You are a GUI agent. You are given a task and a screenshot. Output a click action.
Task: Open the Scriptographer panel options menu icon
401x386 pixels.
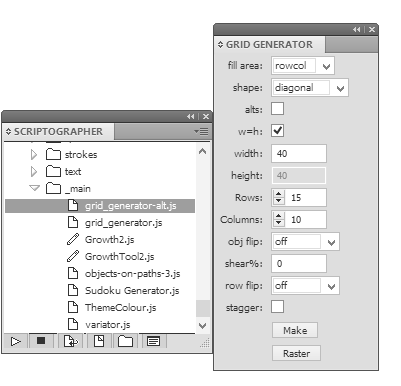click(201, 132)
